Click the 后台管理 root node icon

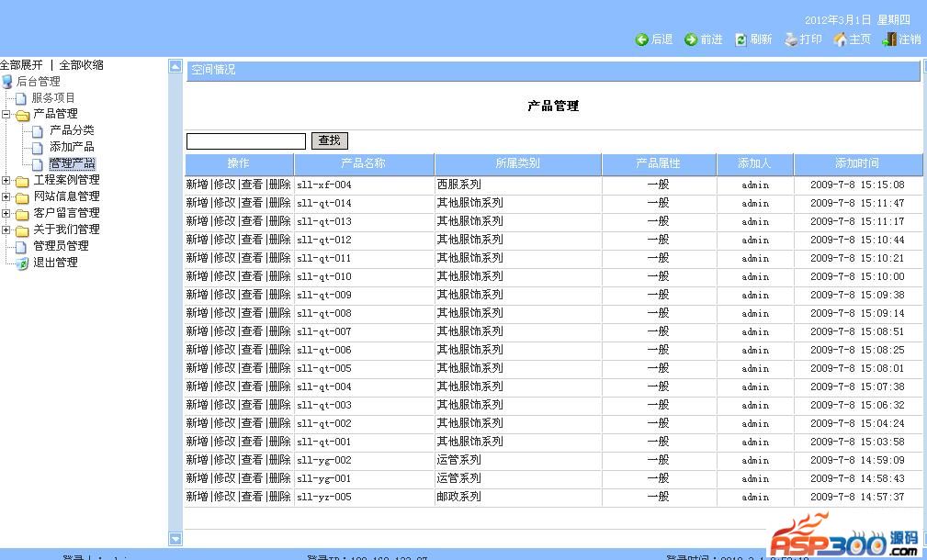point(7,82)
